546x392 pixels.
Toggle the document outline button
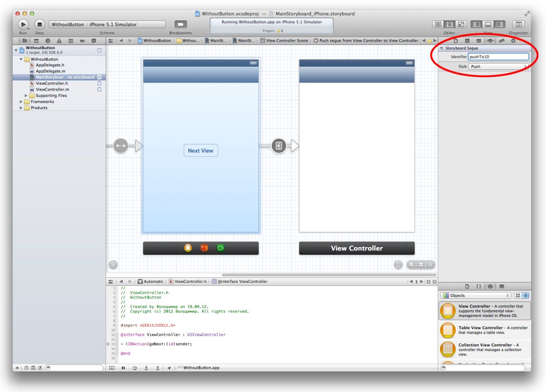coord(113,264)
